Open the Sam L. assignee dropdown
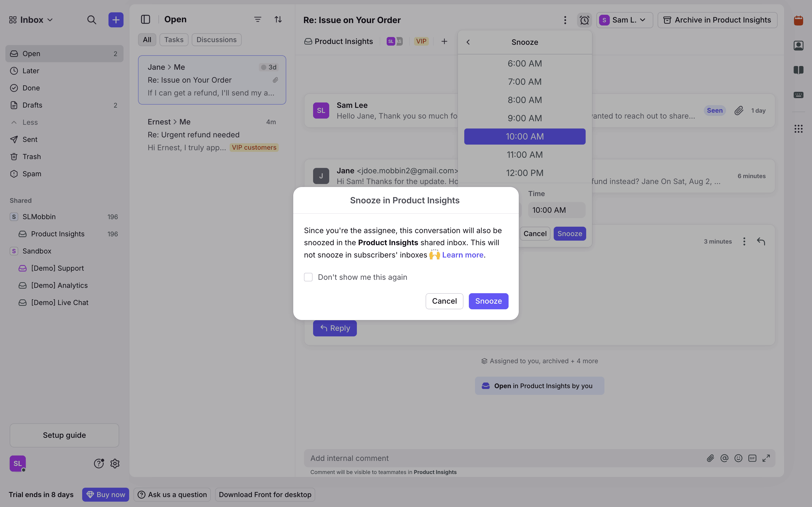Image resolution: width=812 pixels, height=507 pixels. tap(624, 20)
